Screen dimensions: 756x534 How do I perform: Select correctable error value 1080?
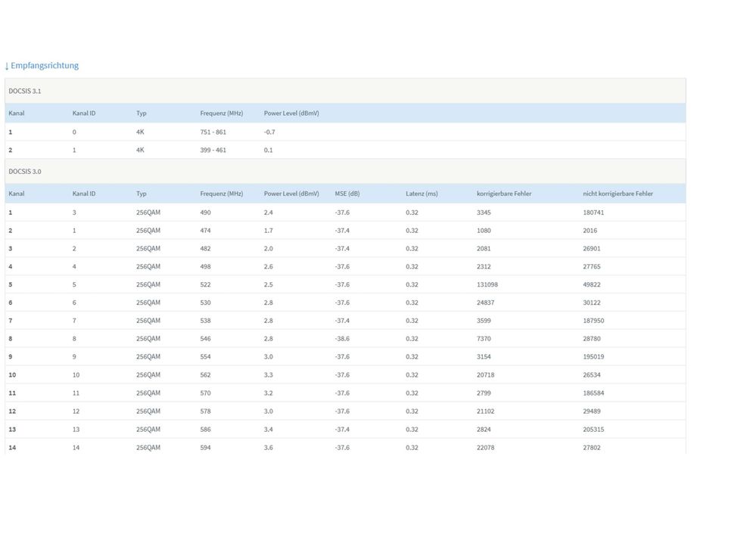click(484, 231)
